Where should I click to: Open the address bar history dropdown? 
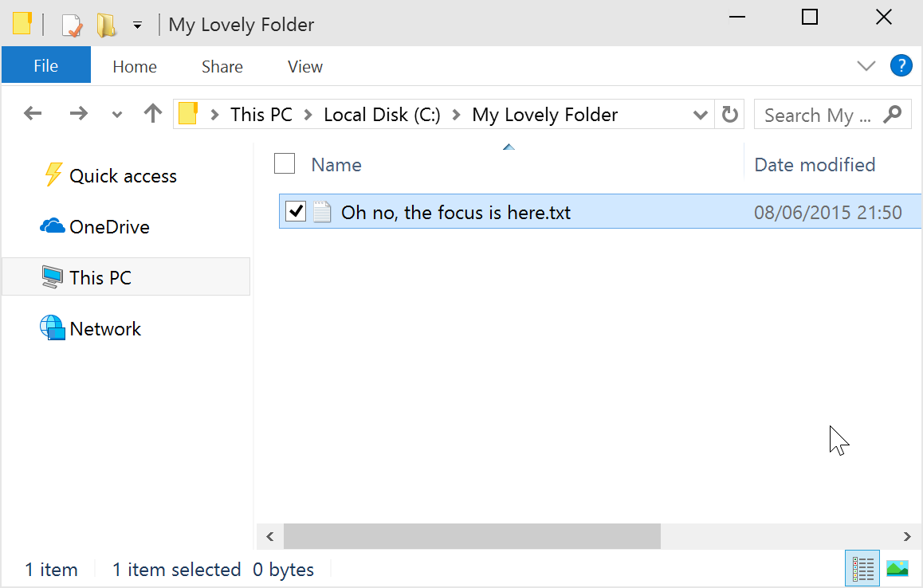tap(701, 115)
